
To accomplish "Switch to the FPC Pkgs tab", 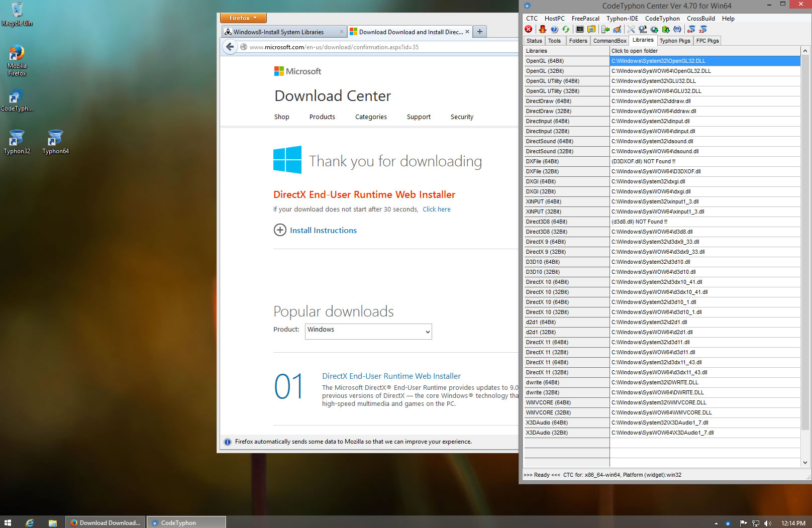I will coord(707,41).
